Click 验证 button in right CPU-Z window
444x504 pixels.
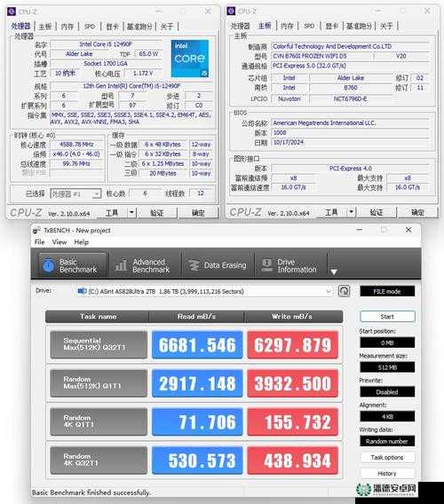377,212
